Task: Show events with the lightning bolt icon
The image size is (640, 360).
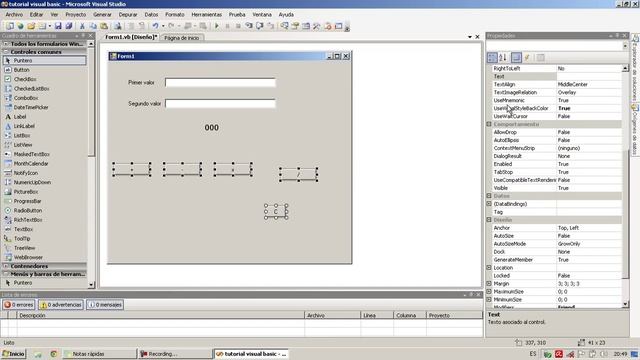Action: point(527,58)
